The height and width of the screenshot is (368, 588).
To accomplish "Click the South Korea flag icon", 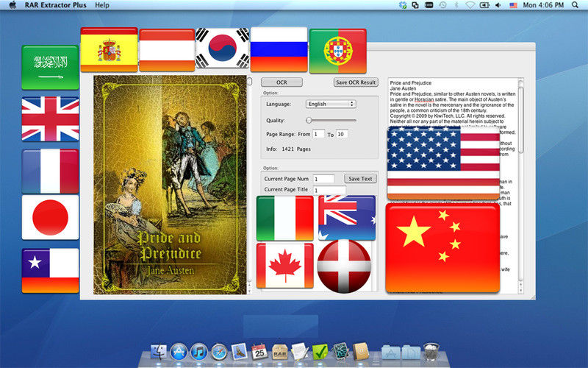I will pos(223,48).
